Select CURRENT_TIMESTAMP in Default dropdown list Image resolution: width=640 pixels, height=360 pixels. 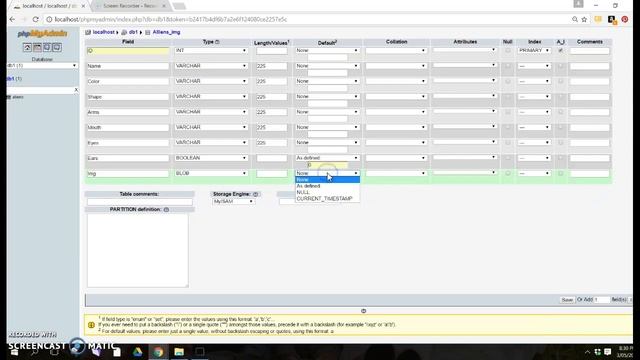(x=327, y=199)
